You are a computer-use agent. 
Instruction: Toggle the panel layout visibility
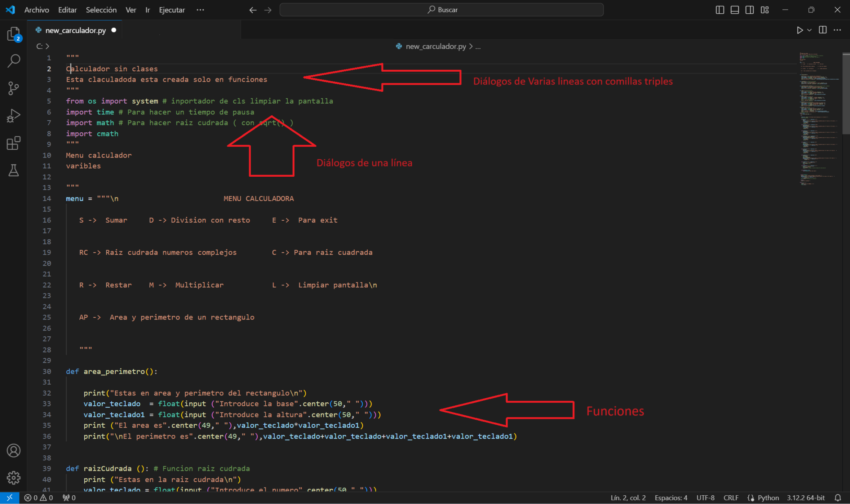pos(735,10)
